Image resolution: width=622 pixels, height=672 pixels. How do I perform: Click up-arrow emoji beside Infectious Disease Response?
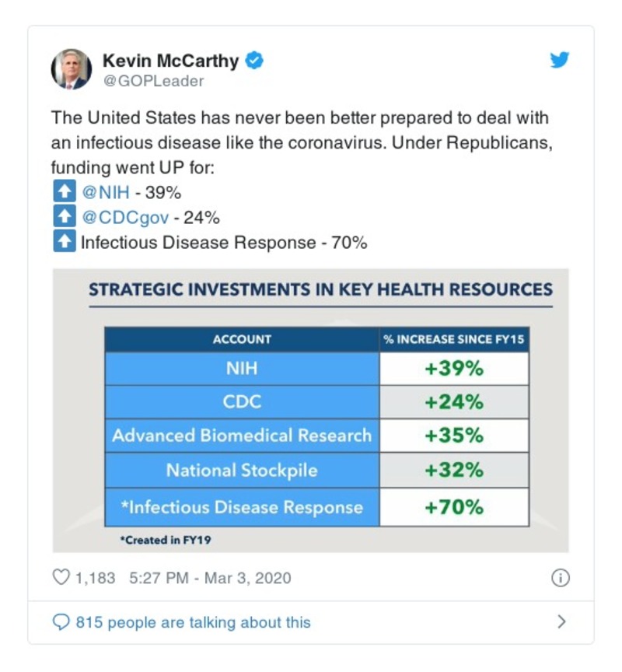click(64, 242)
